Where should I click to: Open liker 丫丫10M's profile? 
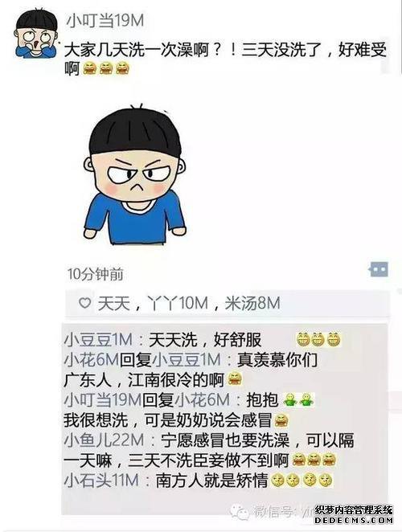[178, 303]
